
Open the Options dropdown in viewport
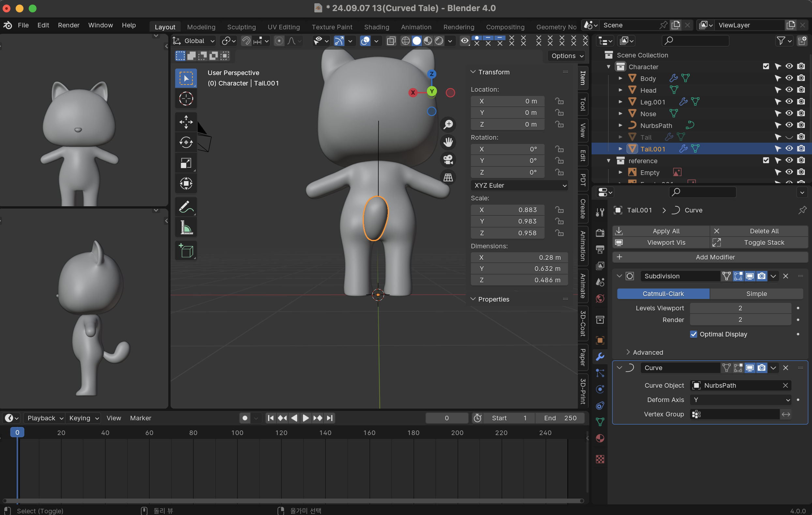point(567,56)
